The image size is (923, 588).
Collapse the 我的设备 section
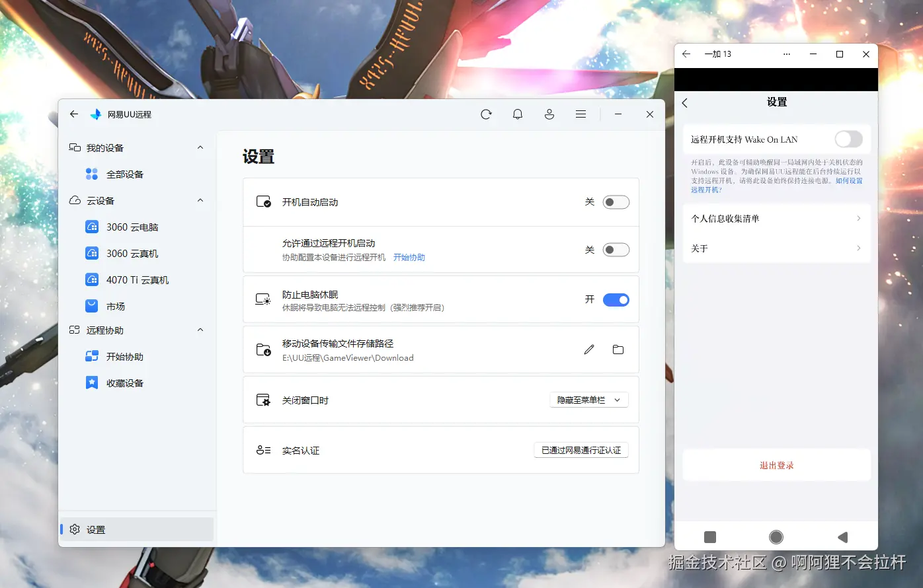[200, 147]
